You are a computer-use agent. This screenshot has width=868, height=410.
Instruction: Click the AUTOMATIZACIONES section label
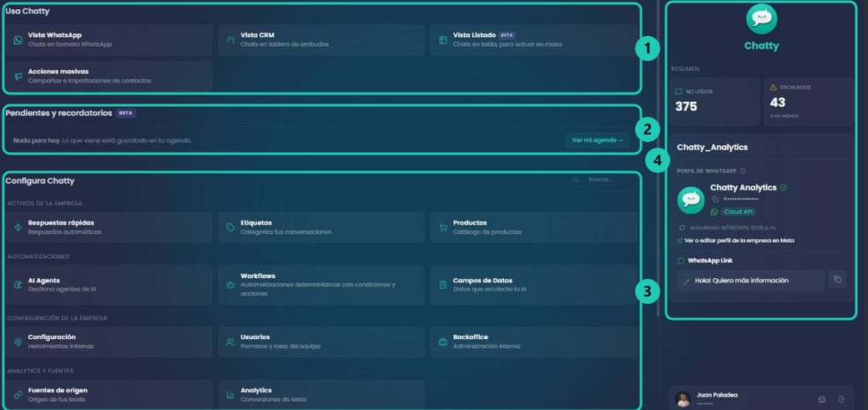point(38,257)
